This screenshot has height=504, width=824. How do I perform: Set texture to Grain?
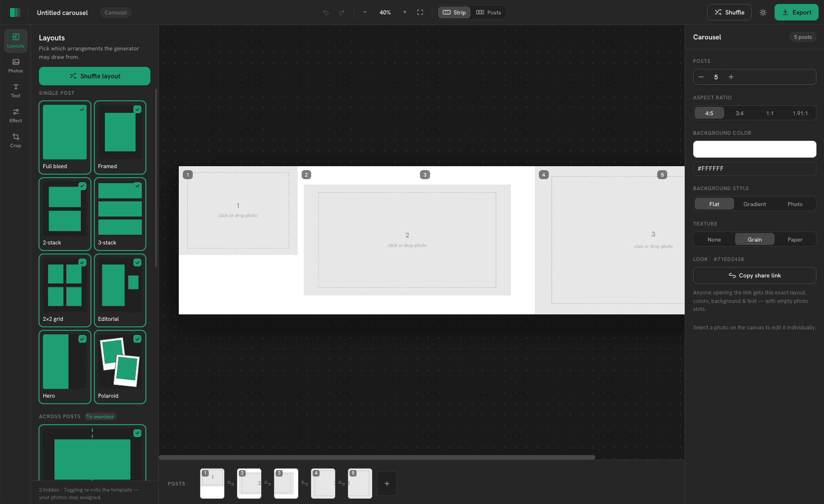tap(755, 240)
